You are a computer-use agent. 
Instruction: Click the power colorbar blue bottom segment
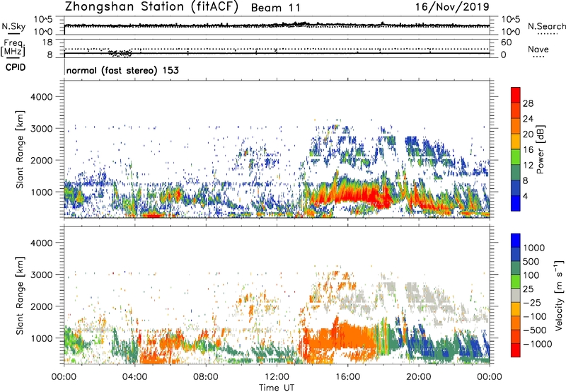point(516,203)
